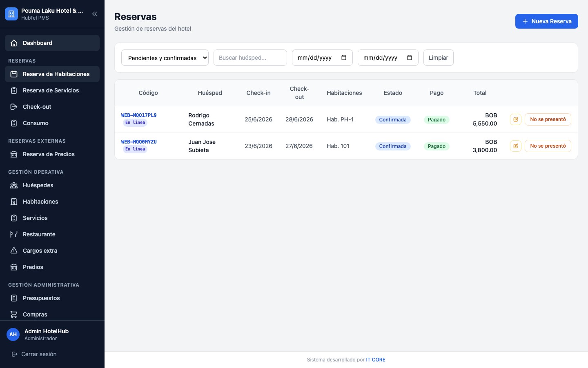Open calendar picker of second date field

click(410, 58)
